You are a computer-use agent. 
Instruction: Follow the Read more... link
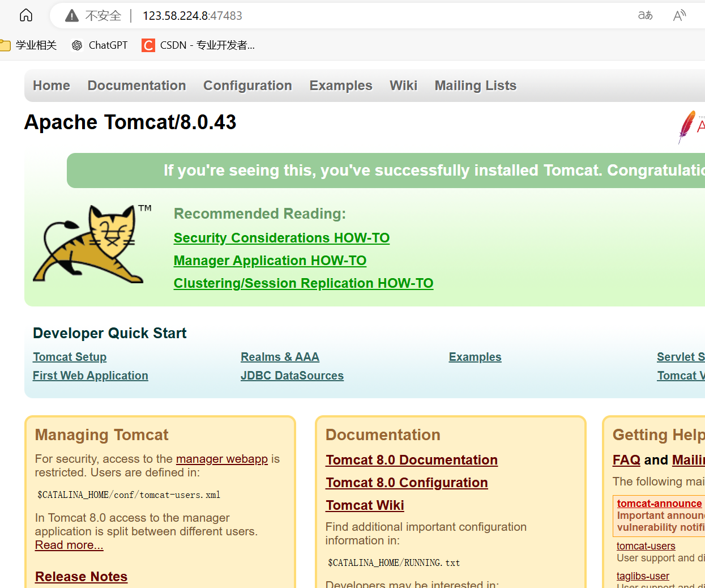[69, 545]
